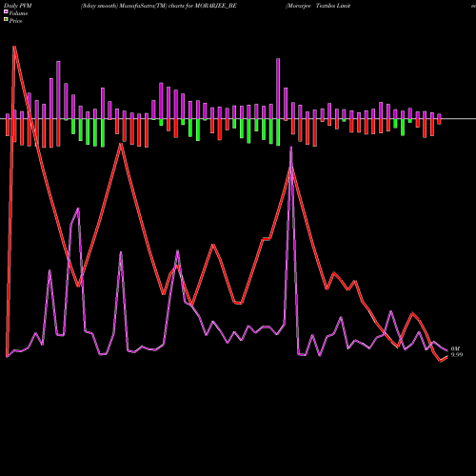Click the 'Price' legend label

click(x=15, y=21)
